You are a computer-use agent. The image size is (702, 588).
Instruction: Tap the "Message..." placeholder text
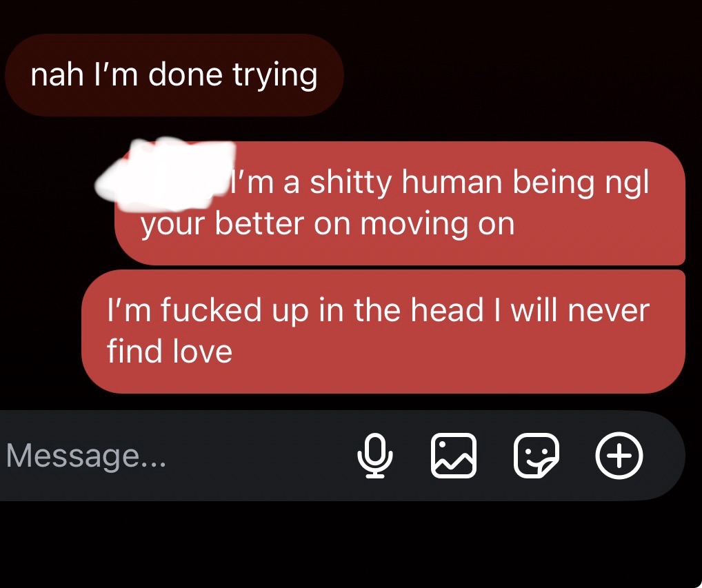click(86, 456)
